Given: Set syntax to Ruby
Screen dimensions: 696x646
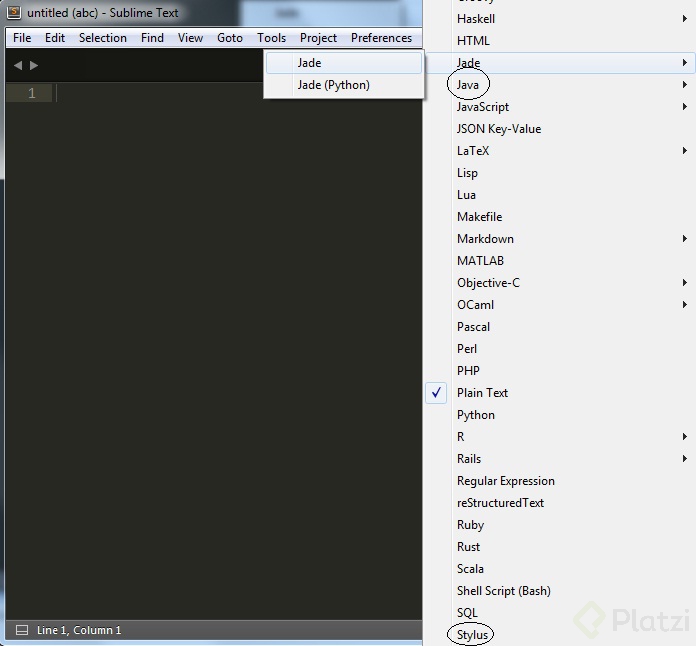Looking at the screenshot, I should (x=559, y=525).
